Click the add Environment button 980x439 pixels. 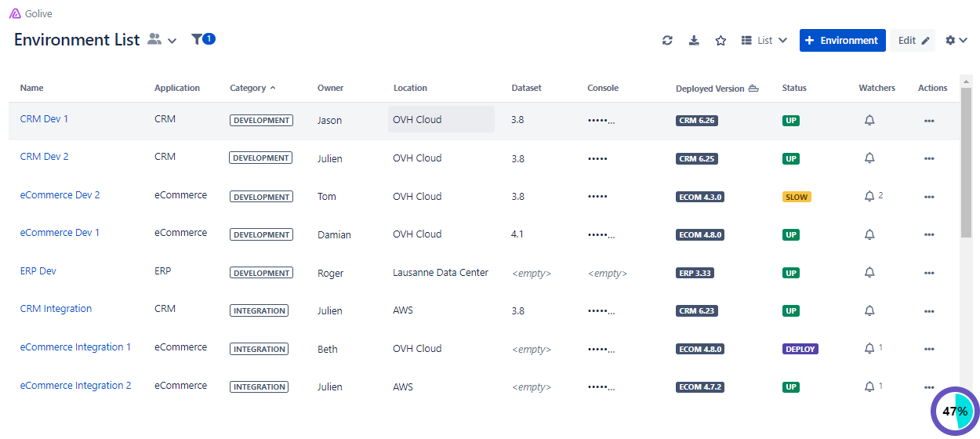tap(842, 41)
